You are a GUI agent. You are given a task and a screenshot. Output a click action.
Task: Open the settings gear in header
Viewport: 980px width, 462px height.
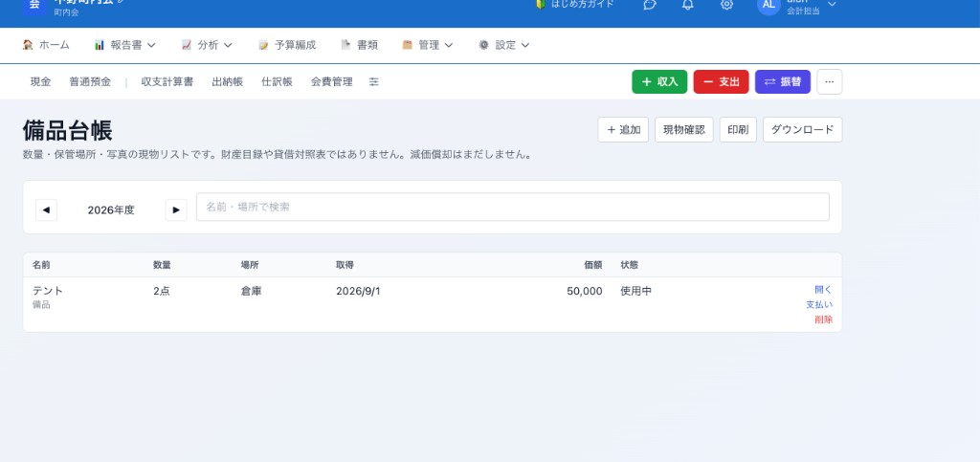[x=726, y=5]
